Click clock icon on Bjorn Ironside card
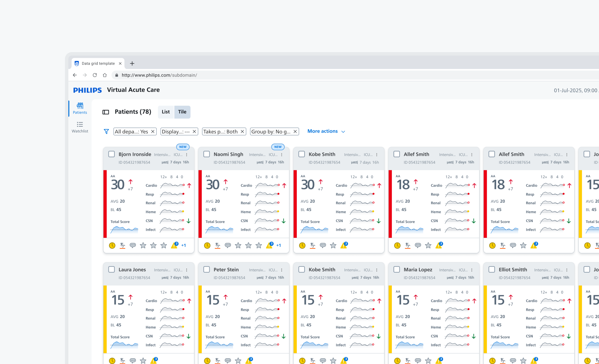Viewport: 599px width, 364px height. pyautogui.click(x=112, y=245)
